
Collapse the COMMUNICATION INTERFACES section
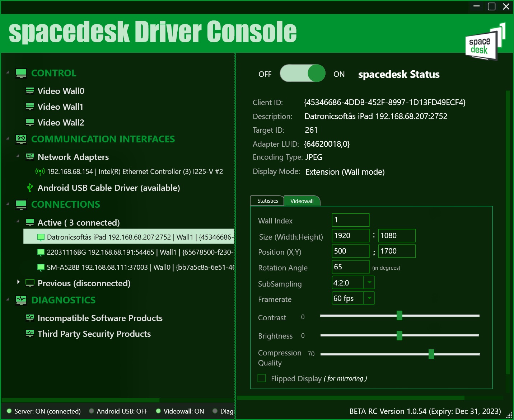8,138
